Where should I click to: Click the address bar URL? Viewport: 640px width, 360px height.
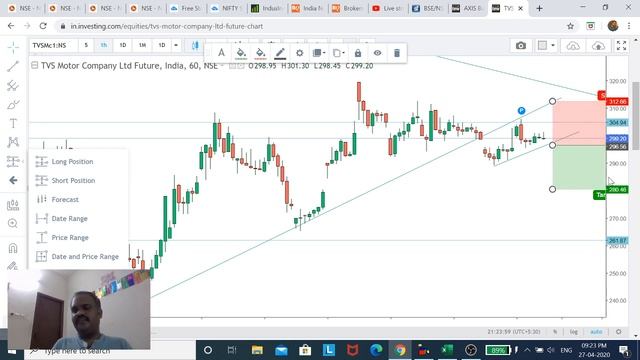click(x=167, y=26)
